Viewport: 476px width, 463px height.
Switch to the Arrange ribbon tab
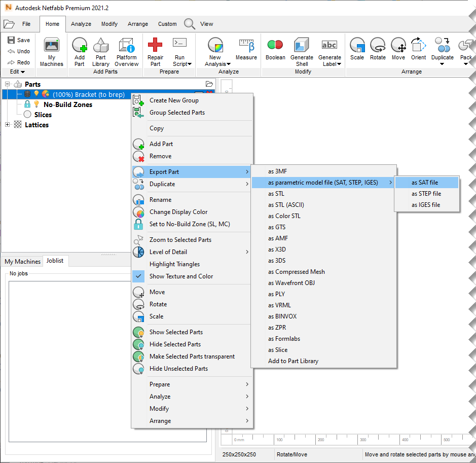pos(138,24)
